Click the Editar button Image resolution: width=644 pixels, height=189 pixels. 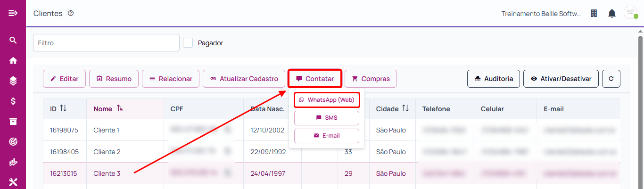pos(64,79)
